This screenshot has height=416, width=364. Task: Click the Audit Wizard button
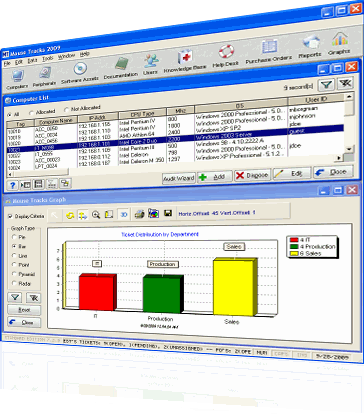[179, 178]
